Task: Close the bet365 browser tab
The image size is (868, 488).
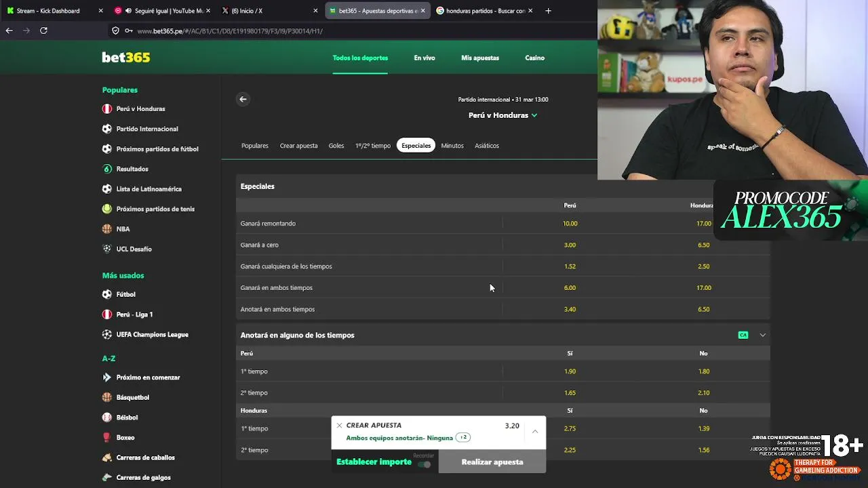Action: (x=422, y=11)
